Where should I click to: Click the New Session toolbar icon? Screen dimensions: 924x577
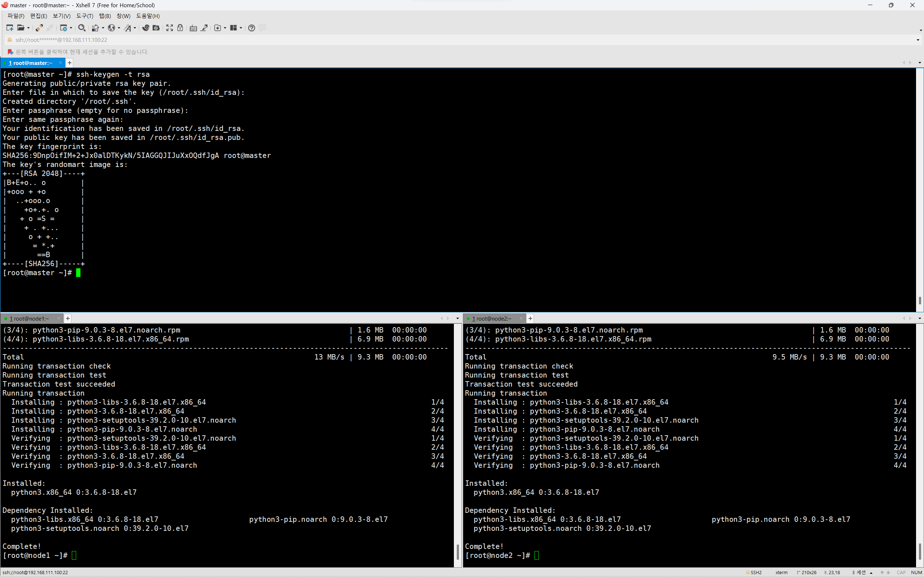(9, 28)
